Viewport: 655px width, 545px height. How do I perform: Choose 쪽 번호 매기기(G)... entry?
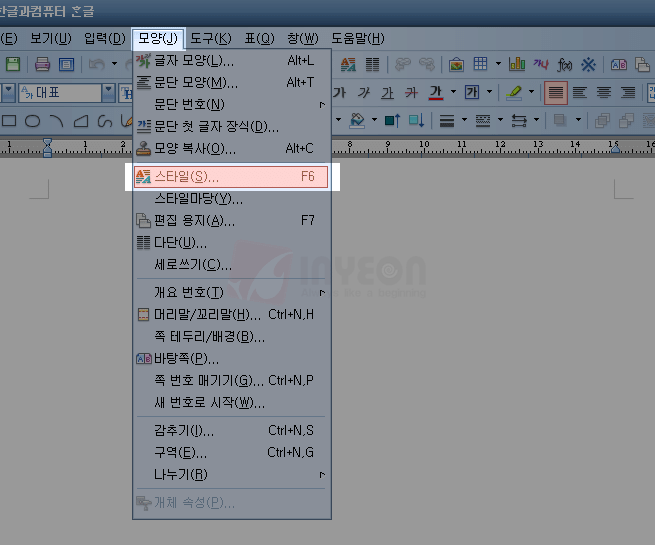[231, 380]
